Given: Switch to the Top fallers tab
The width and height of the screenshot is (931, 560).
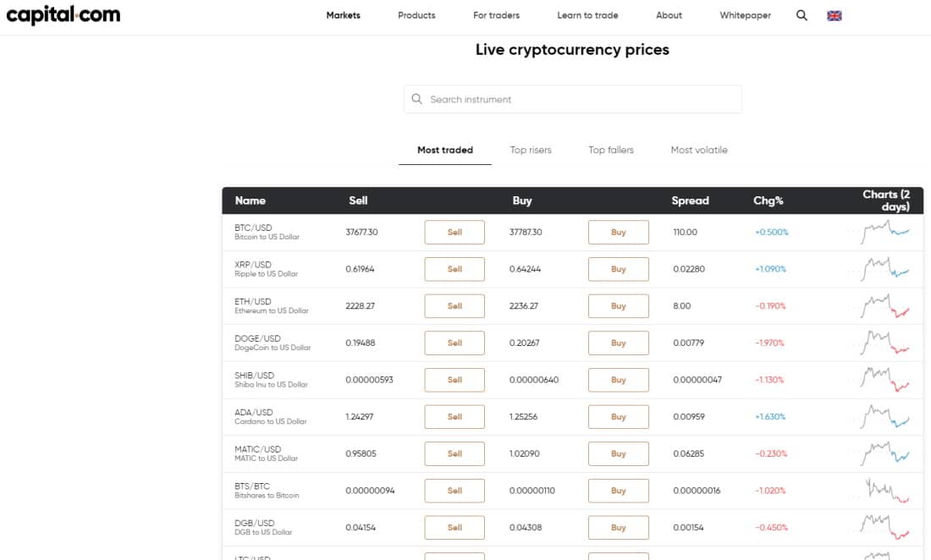Looking at the screenshot, I should tap(611, 150).
